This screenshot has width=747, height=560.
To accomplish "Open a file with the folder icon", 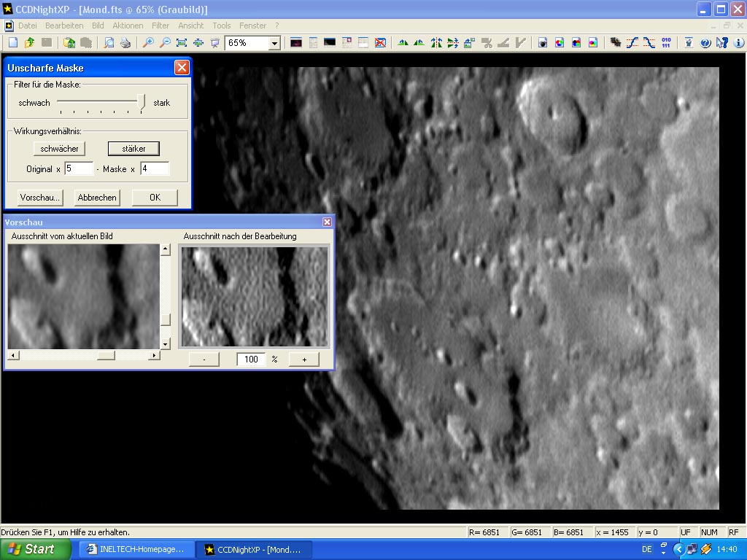I will pyautogui.click(x=29, y=43).
